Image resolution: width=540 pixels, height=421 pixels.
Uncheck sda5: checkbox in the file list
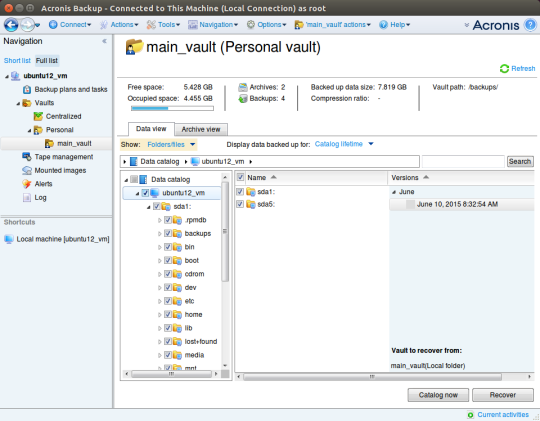tap(240, 204)
